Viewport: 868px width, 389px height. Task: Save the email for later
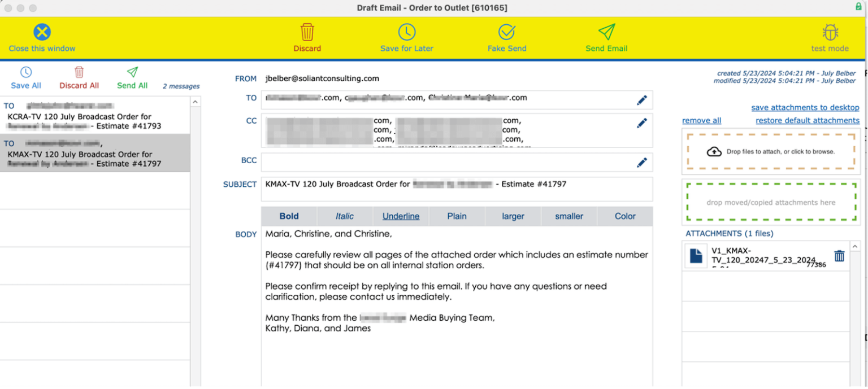click(x=406, y=37)
